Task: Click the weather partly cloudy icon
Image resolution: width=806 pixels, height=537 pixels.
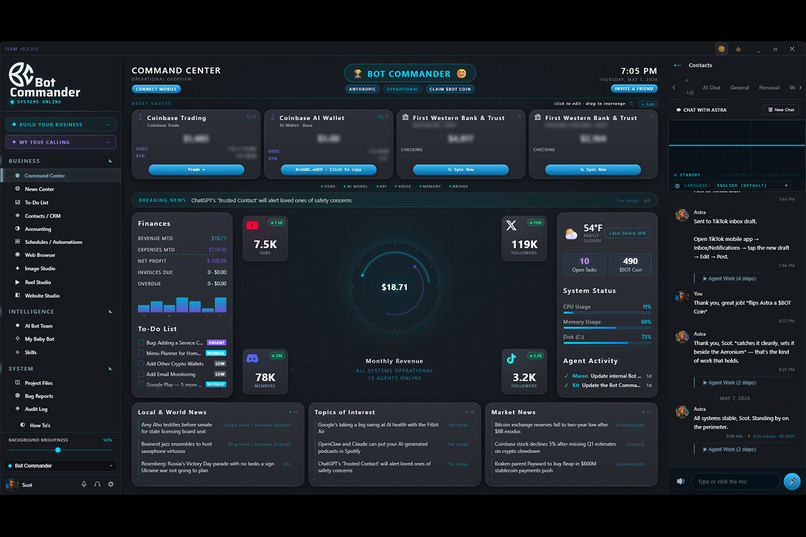Action: [x=571, y=234]
